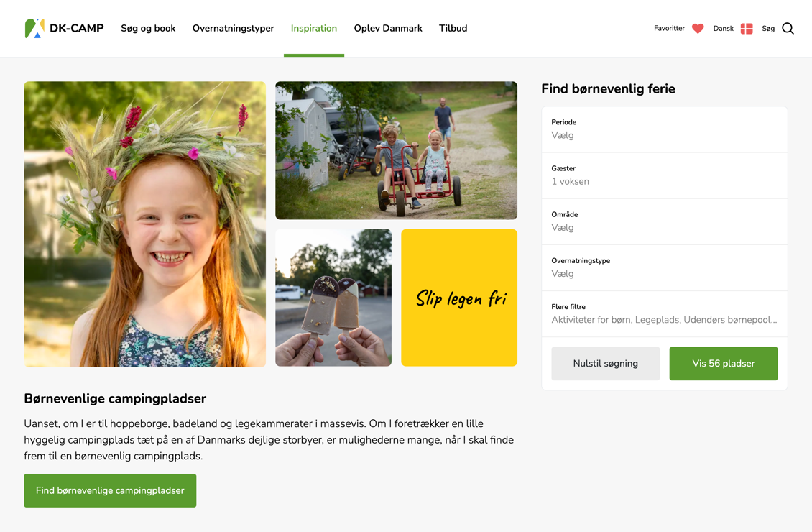Screen dimensions: 812x532
Task: Open the Overnatningstype dropdown
Action: [x=665, y=268]
